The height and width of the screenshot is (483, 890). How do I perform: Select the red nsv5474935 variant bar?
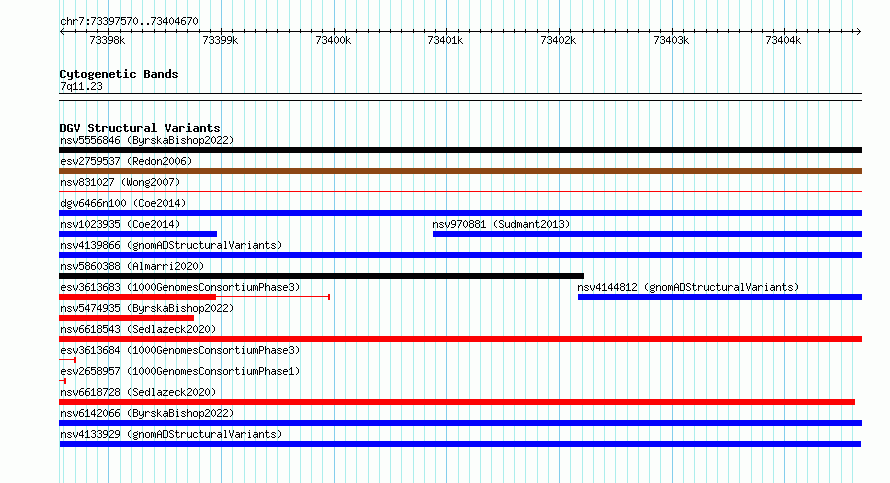point(127,318)
